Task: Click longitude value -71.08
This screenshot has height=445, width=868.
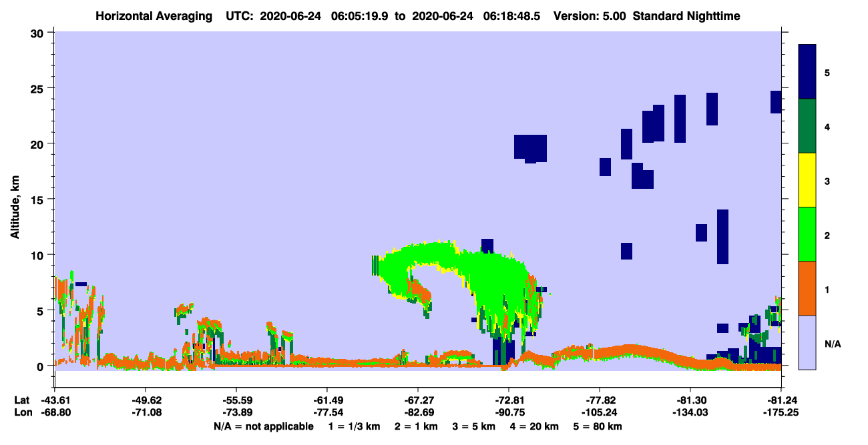Action: 145,412
